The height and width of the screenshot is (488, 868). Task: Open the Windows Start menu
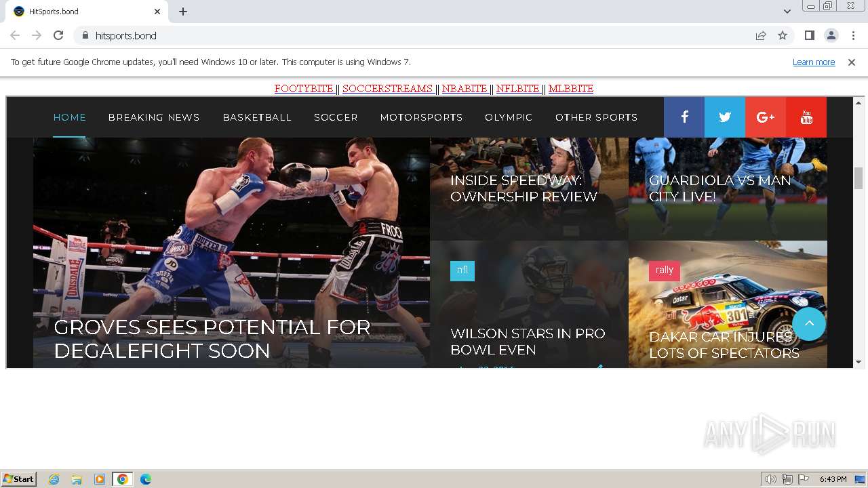(19, 479)
